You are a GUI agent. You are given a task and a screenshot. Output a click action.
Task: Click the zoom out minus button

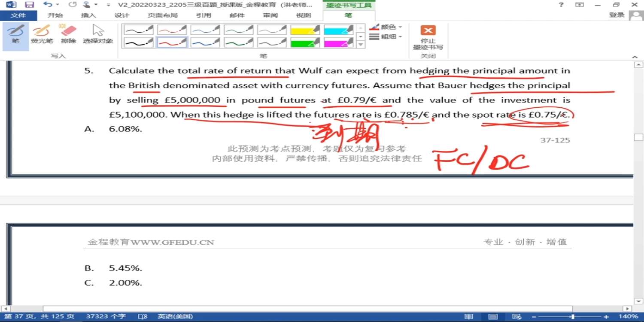pos(535,317)
